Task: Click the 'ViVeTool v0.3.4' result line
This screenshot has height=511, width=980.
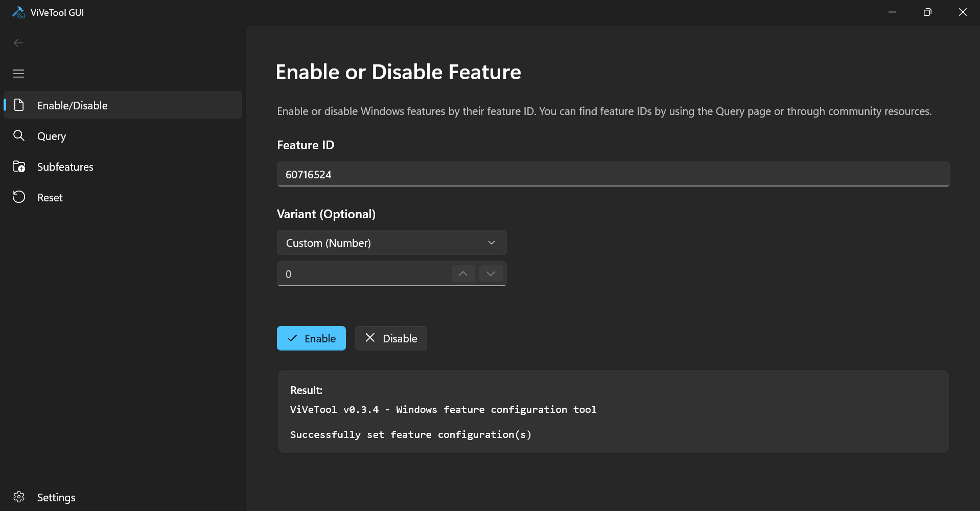Action: coord(443,409)
